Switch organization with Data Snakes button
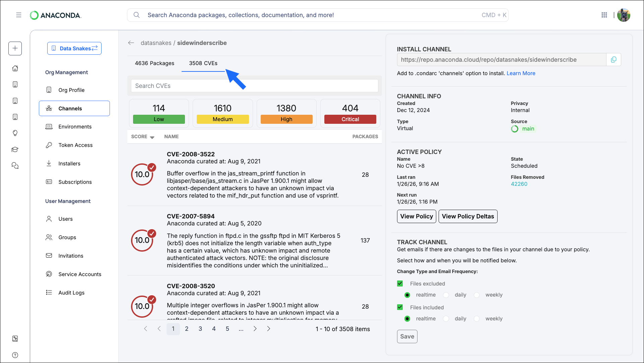 (74, 48)
